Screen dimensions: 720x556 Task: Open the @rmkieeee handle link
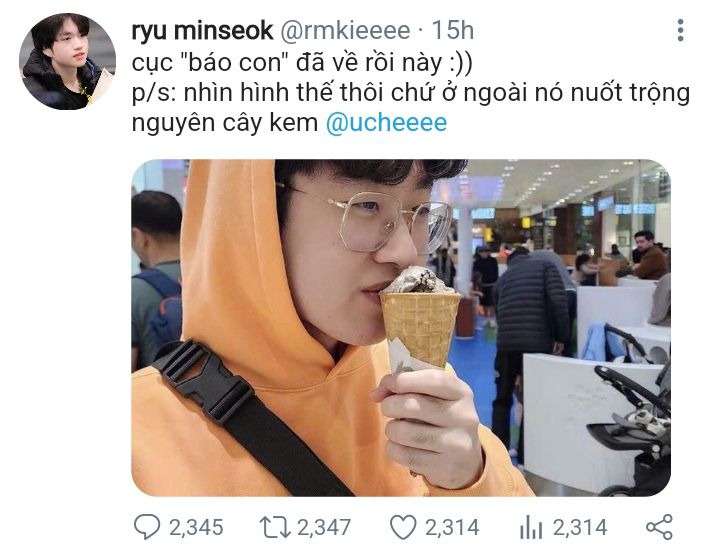click(344, 31)
